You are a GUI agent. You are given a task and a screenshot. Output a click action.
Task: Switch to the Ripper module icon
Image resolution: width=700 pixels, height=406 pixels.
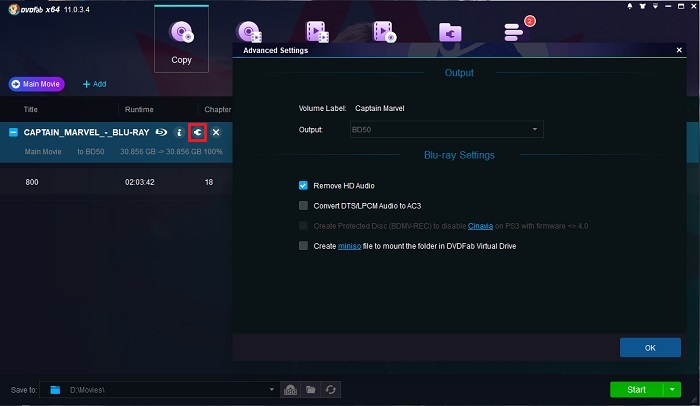pyautogui.click(x=249, y=32)
